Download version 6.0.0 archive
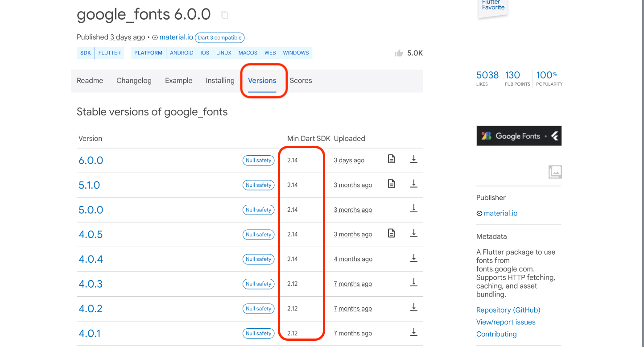 414,159
